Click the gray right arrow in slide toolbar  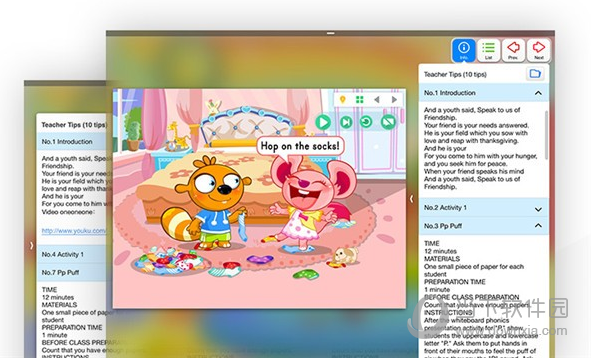(x=394, y=100)
